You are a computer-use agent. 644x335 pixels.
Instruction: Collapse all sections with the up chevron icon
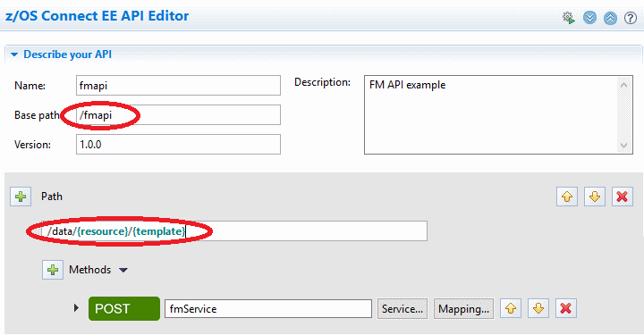(610, 18)
